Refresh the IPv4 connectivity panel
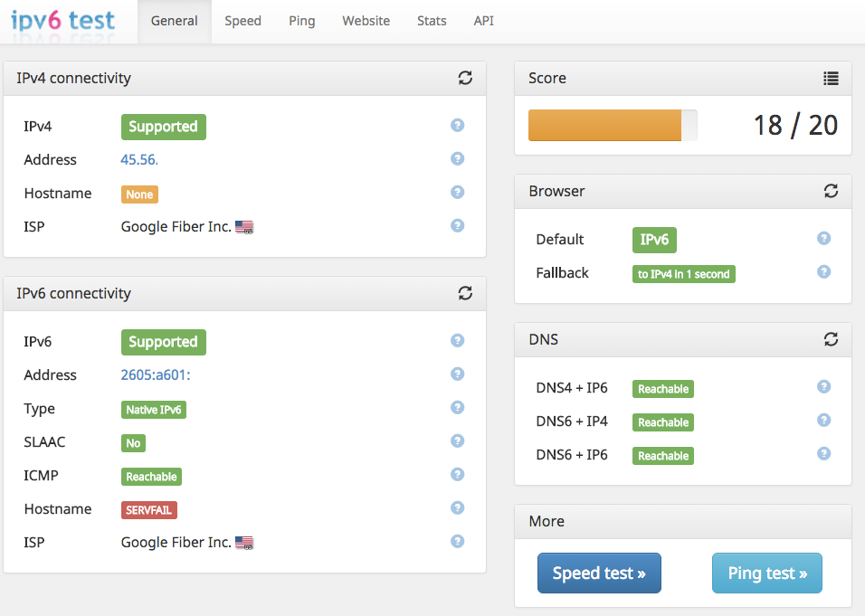The height and width of the screenshot is (616, 865). pos(465,79)
